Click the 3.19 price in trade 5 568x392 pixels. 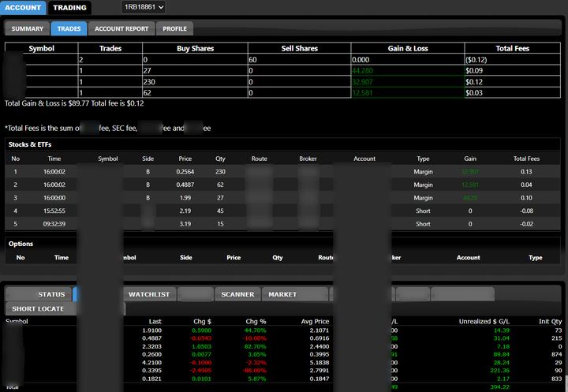(x=185, y=224)
